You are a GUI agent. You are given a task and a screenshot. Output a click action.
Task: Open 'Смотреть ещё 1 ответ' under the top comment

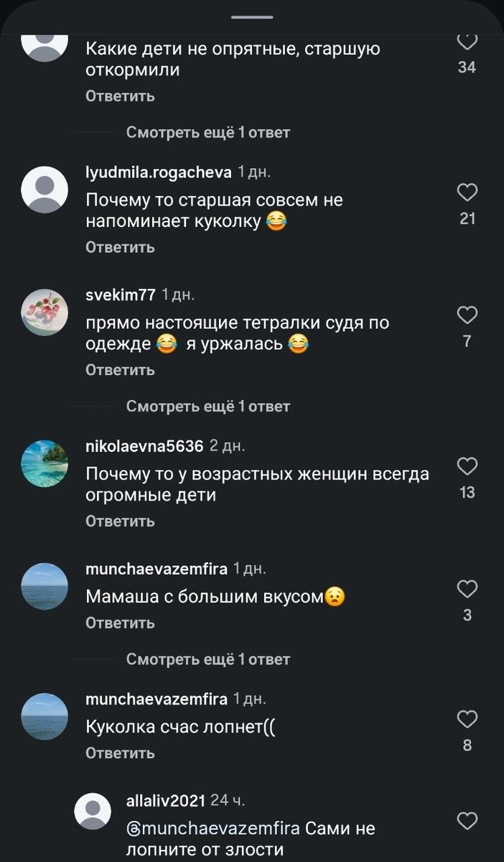[208, 132]
